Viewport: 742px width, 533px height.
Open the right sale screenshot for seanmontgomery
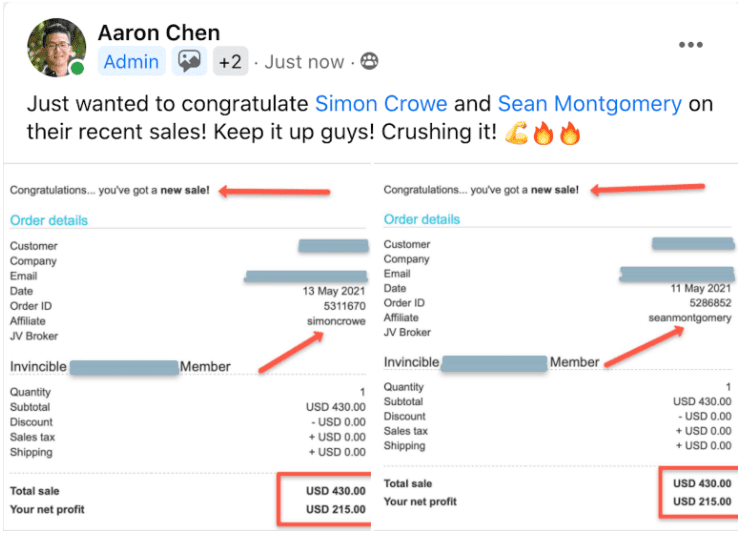[556, 347]
